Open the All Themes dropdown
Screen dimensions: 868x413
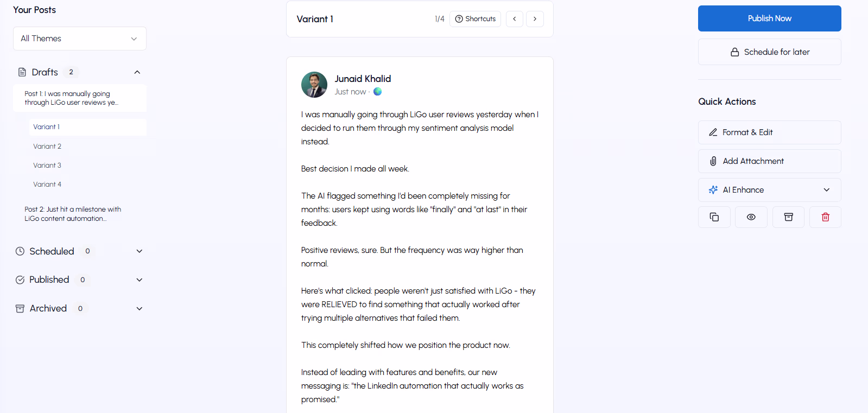tap(79, 38)
